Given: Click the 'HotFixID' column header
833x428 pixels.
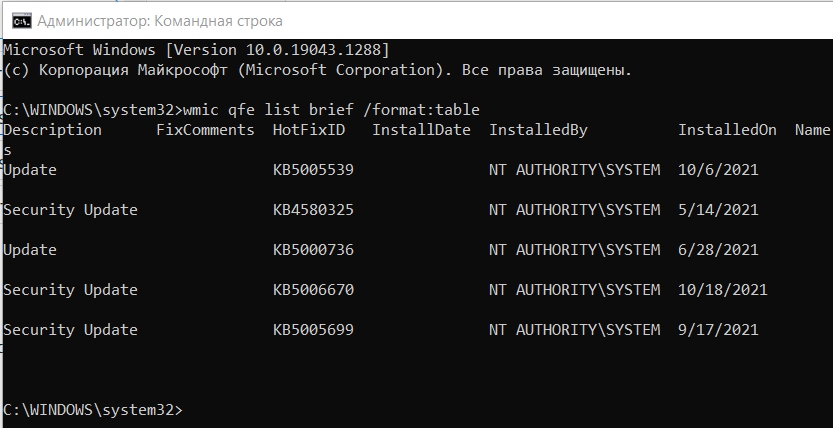Looking at the screenshot, I should [x=309, y=130].
